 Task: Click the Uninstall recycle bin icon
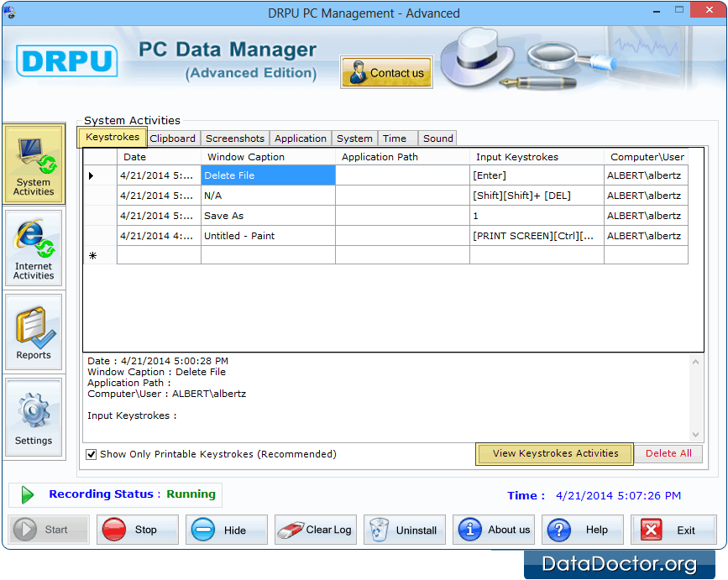tap(380, 530)
